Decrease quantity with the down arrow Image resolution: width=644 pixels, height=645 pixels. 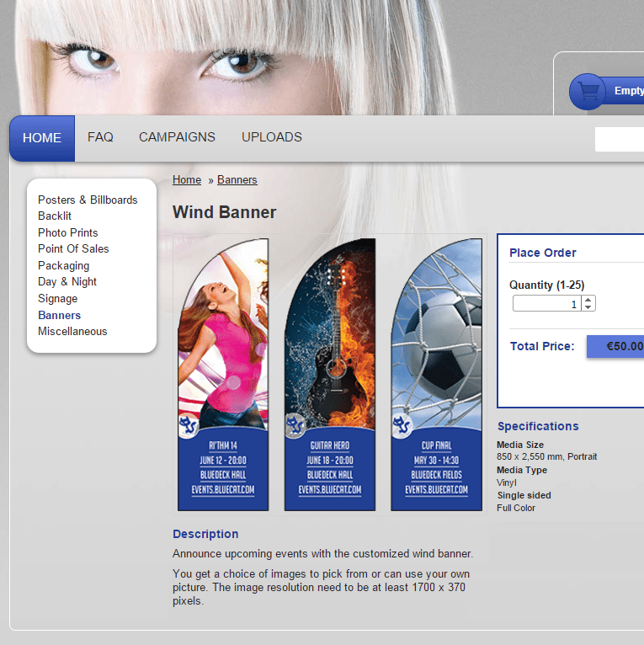(x=588, y=307)
